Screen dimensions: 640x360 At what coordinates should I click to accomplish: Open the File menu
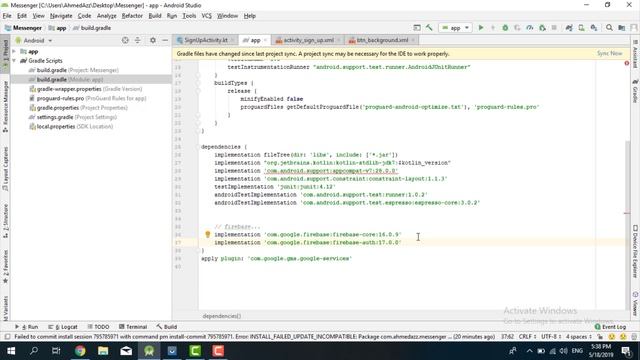[7, 16]
